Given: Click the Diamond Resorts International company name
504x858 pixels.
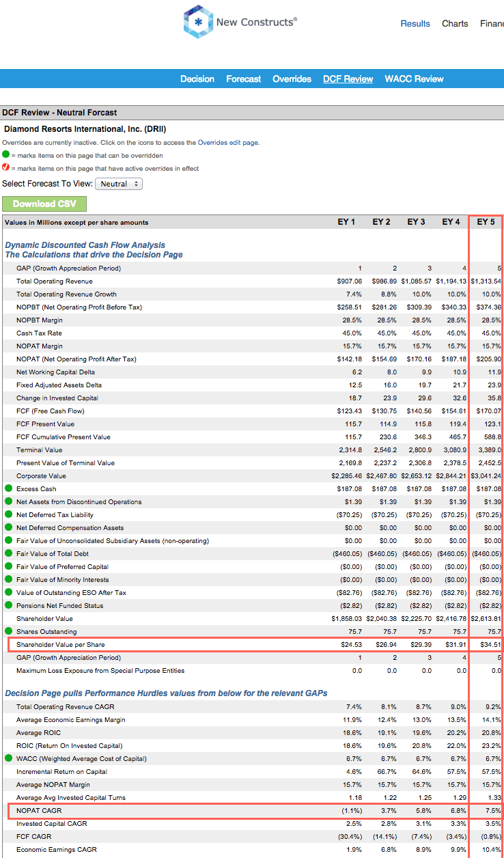Looking at the screenshot, I should (x=85, y=128).
